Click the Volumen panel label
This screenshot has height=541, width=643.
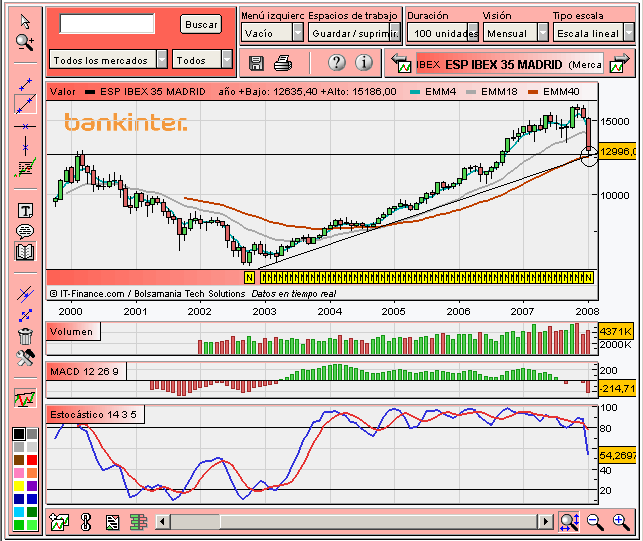pyautogui.click(x=72, y=331)
